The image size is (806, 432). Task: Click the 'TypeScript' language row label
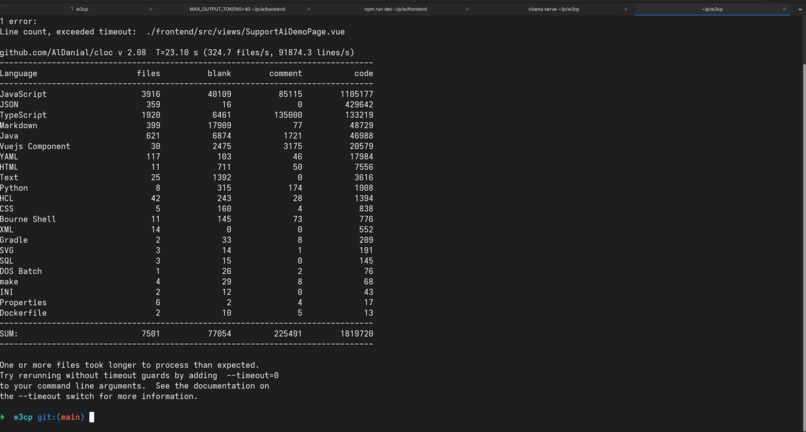coord(23,115)
